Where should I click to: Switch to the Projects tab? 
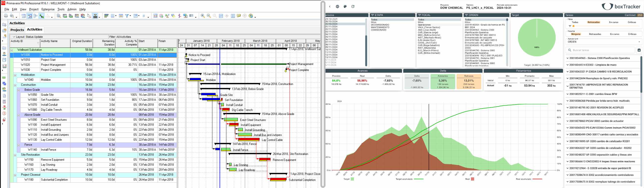17,30
